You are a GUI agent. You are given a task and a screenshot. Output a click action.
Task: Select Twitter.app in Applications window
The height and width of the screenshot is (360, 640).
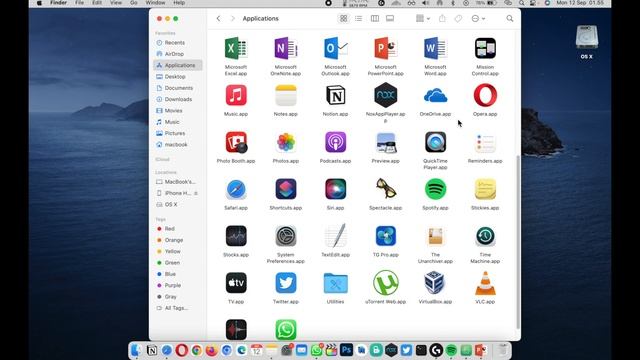286,283
